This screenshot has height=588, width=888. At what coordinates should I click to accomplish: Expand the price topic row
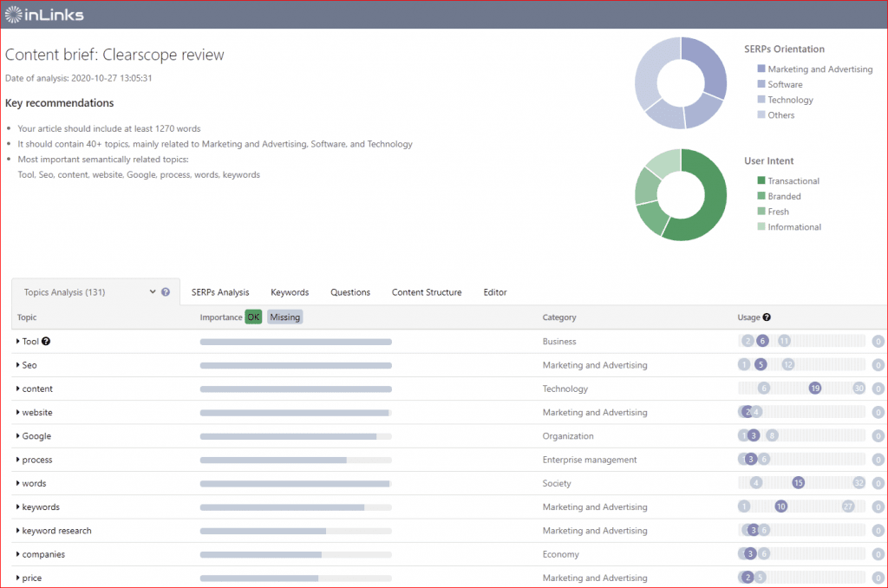17,578
